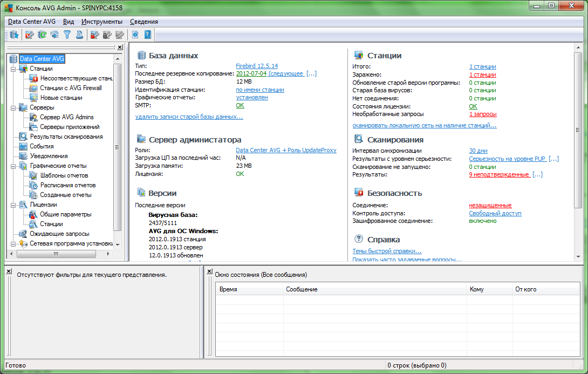Click the icon beside Серверы приложений
Viewport: 588px width, 374px height.
coord(34,127)
